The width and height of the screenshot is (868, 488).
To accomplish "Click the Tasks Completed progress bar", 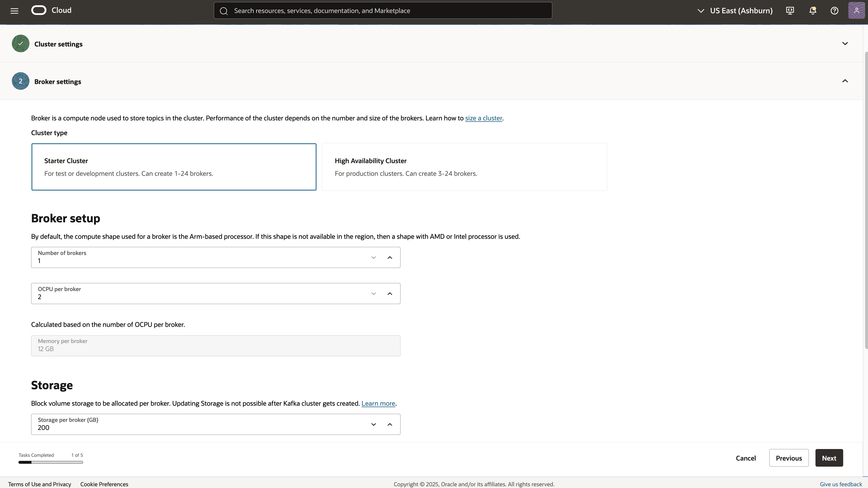I will pos(50,462).
